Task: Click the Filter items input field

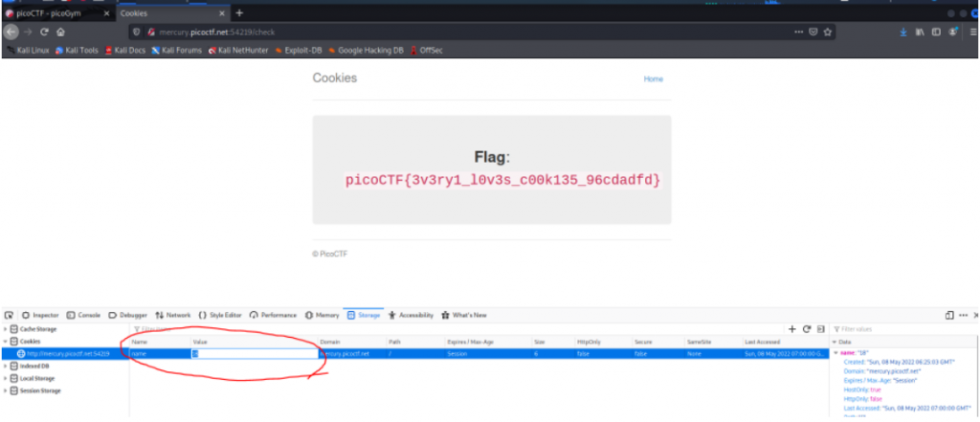Action: 457,329
